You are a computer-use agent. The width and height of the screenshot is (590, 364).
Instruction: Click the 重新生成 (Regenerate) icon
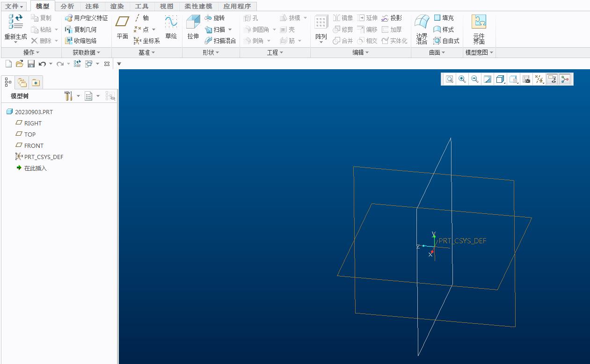15,22
